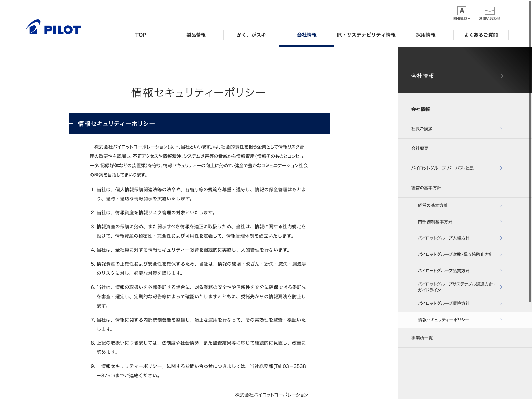The height and width of the screenshot is (399, 532).
Task: Click the arrow next to 社長ご挨拶
Action: [501, 129]
